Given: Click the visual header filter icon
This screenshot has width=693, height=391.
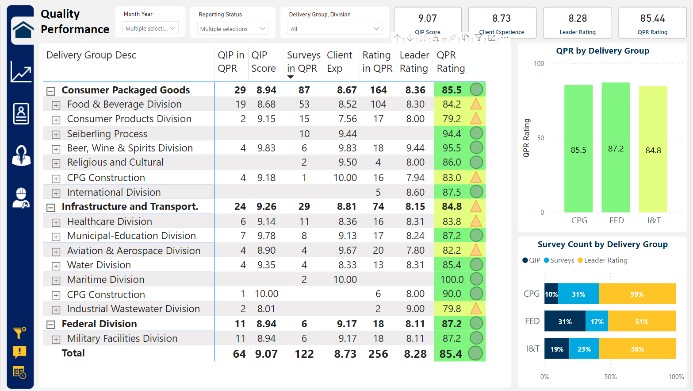Looking at the screenshot, I should coord(479,38).
